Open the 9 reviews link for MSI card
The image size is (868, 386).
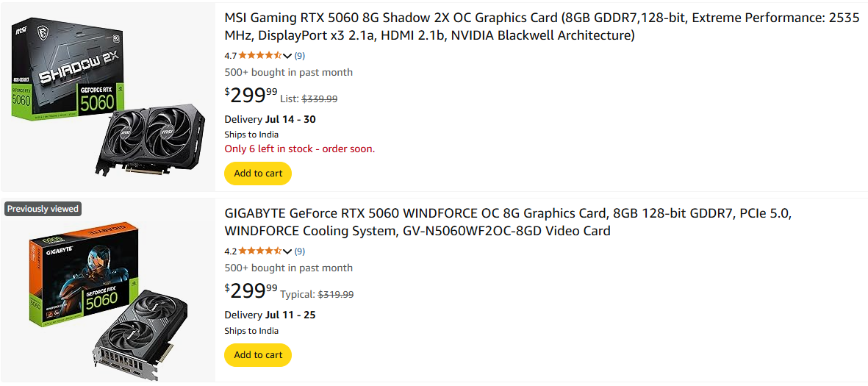click(x=300, y=55)
